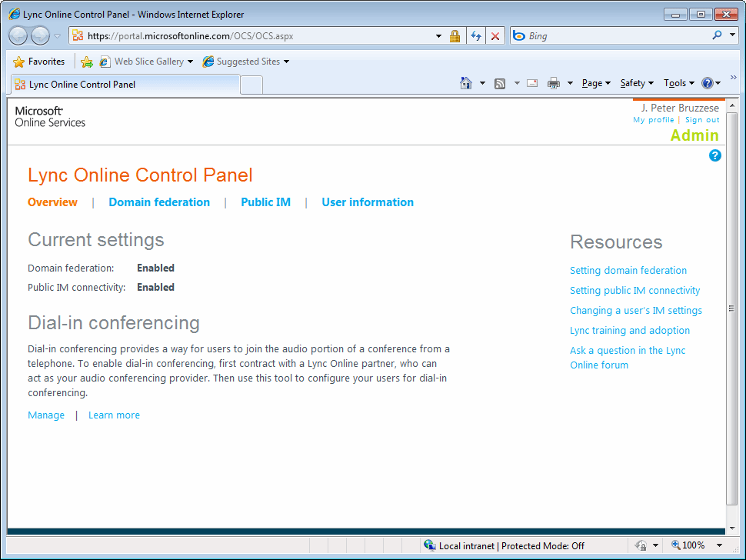Screen dimensions: 746x560
Task: Expand the address bar URL dropdown
Action: click(438, 36)
